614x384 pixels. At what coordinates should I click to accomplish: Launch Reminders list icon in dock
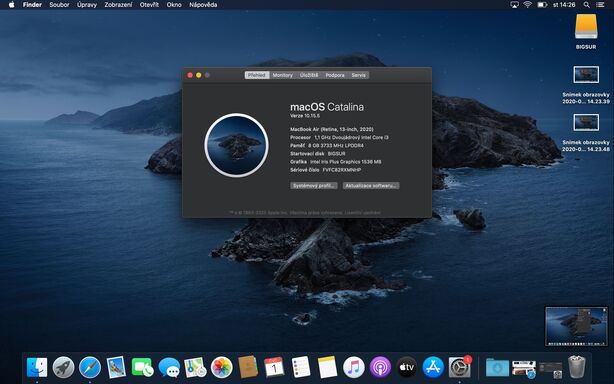point(301,367)
